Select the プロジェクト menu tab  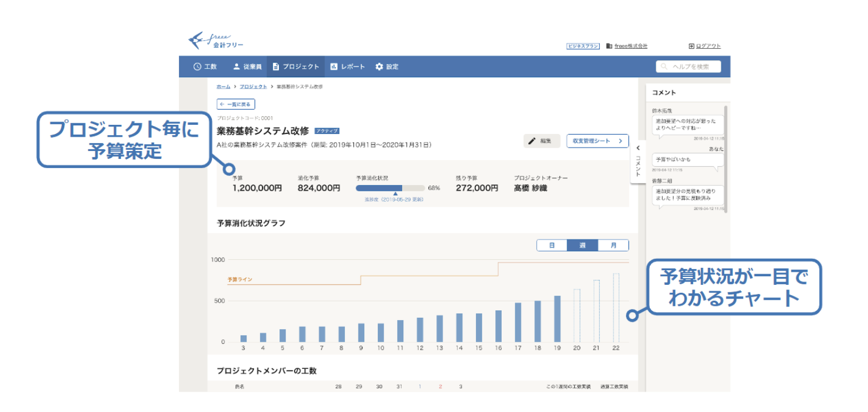[295, 66]
